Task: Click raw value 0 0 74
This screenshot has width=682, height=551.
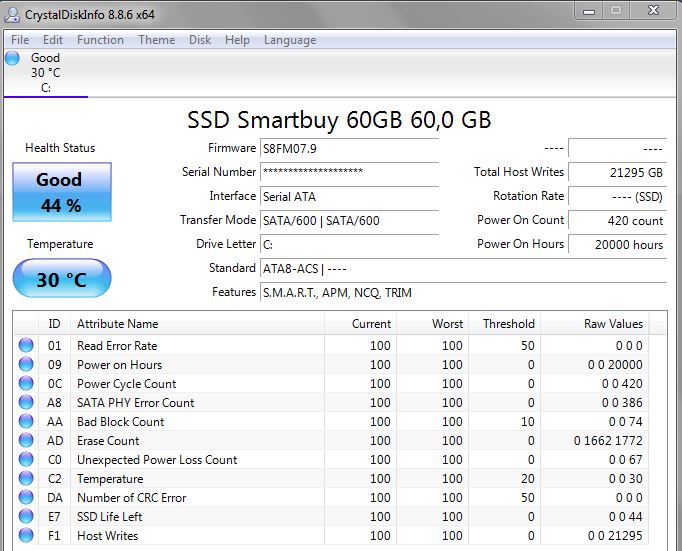Action: [x=625, y=422]
